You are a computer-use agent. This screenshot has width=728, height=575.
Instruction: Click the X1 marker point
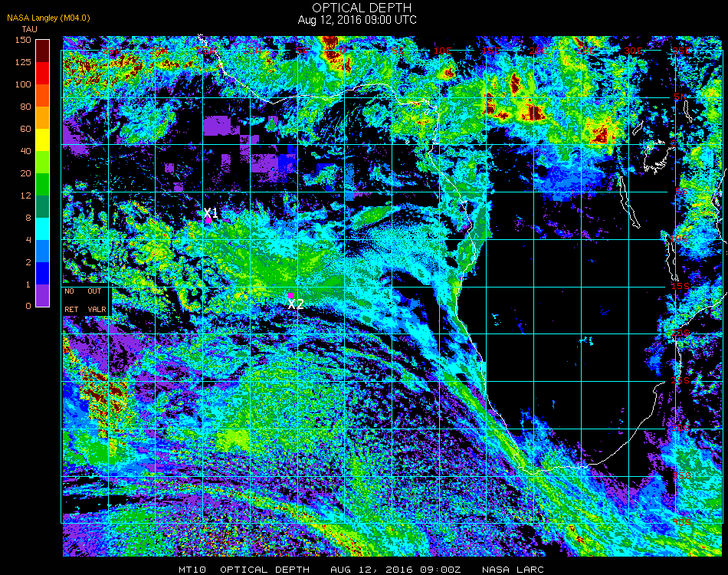(209, 221)
